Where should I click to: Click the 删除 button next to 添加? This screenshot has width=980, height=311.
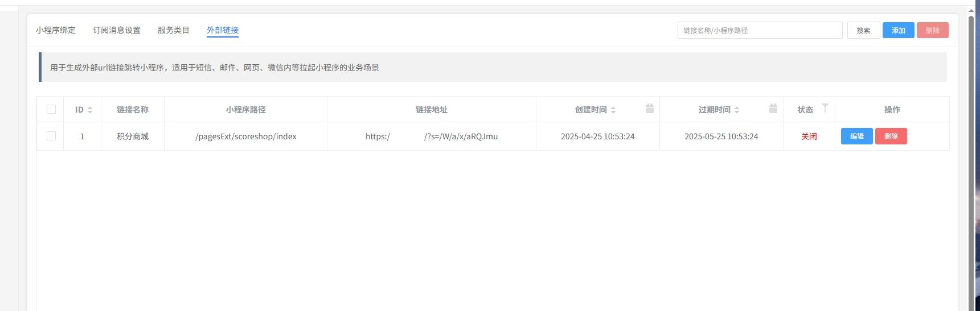pos(932,30)
